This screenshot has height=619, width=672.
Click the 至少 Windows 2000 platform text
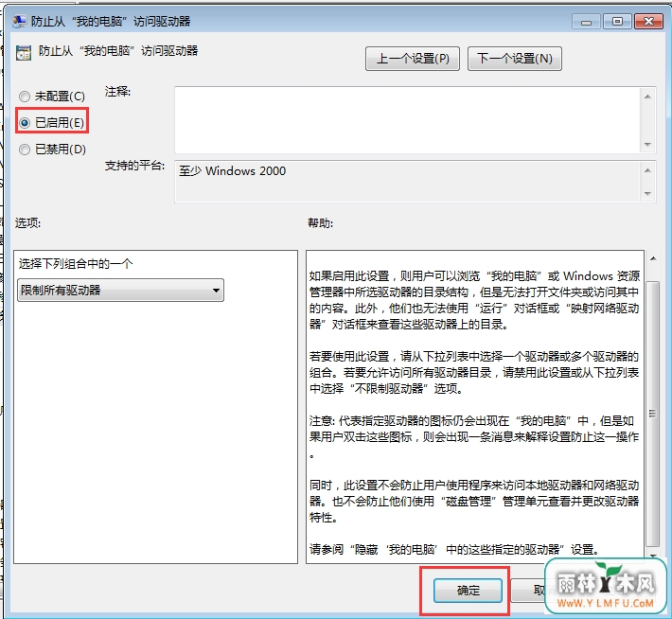[232, 171]
